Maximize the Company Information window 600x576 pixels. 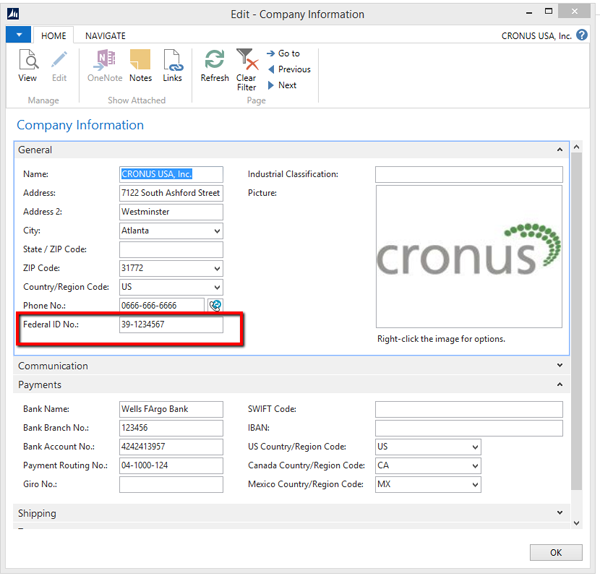click(549, 11)
